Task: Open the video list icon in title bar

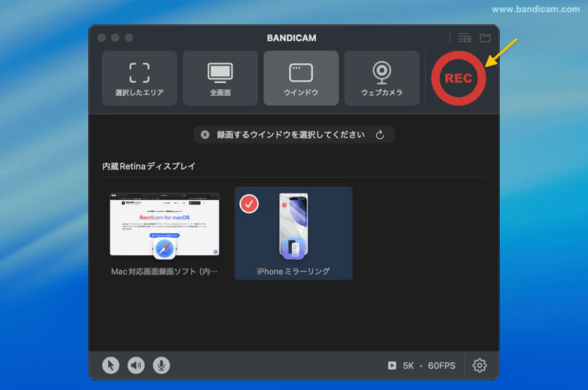Action: tap(464, 38)
